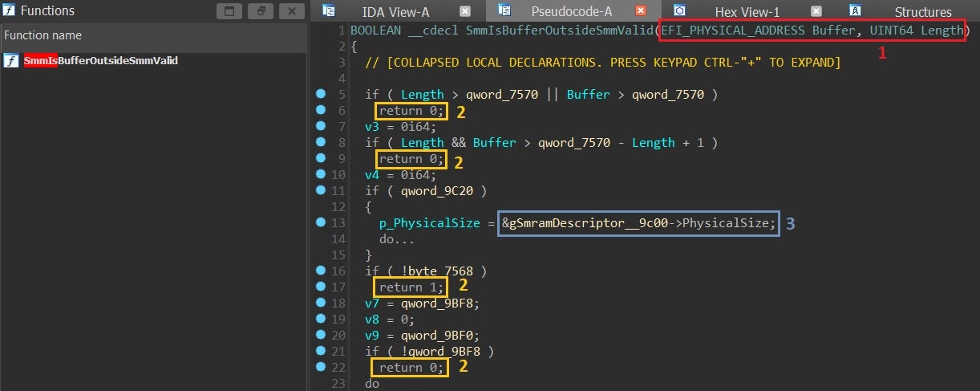Image resolution: width=980 pixels, height=391 pixels.
Task: Sort by the Function name column header
Action: tap(42, 35)
